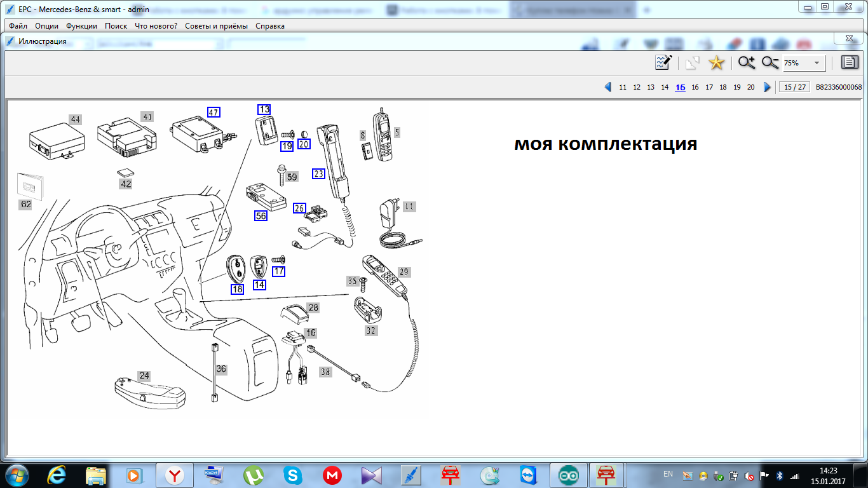Click the 15 / 27 page counter field
This screenshot has height=488, width=868.
[x=794, y=88]
